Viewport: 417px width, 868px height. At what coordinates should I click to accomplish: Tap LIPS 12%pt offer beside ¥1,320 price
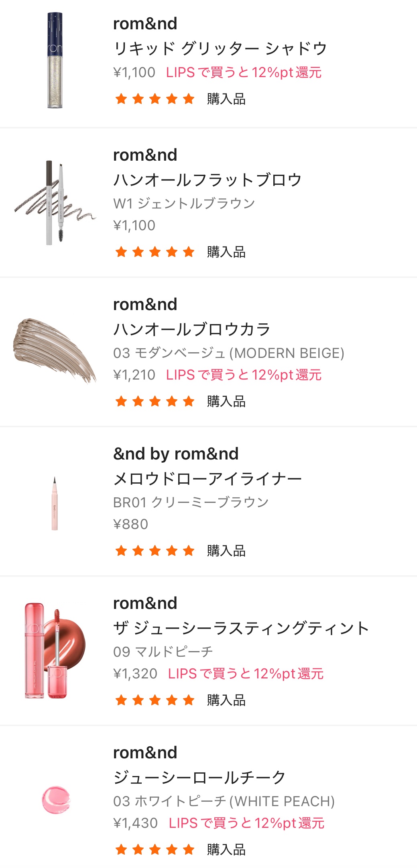[246, 674]
